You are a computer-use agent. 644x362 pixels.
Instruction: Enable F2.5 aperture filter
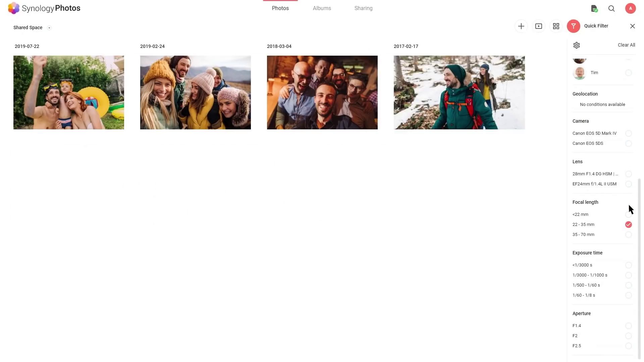point(629,346)
